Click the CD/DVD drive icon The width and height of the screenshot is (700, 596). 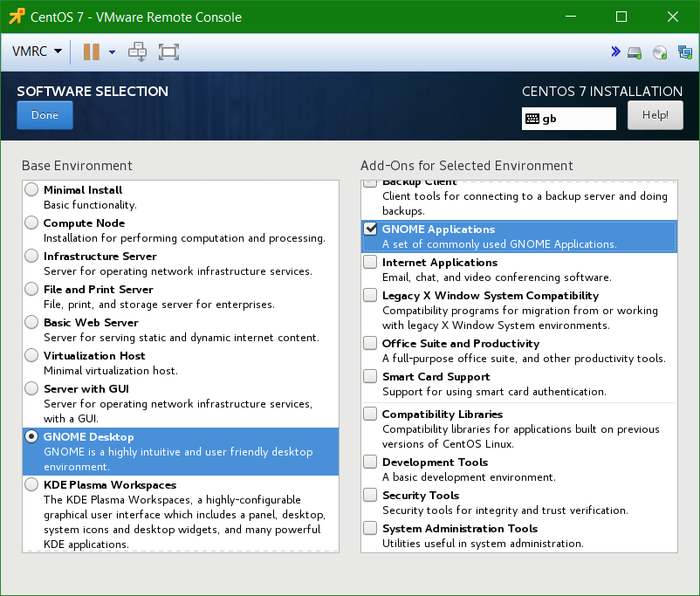[x=660, y=52]
